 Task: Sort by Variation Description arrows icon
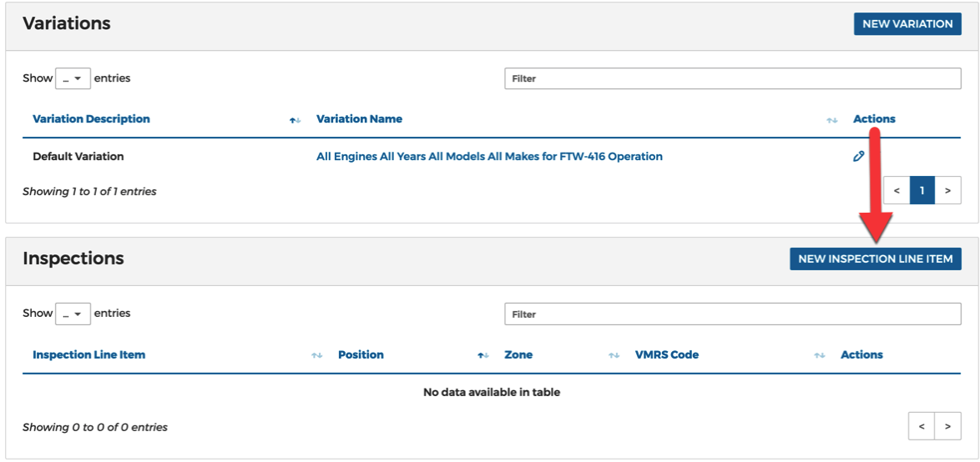(x=295, y=120)
